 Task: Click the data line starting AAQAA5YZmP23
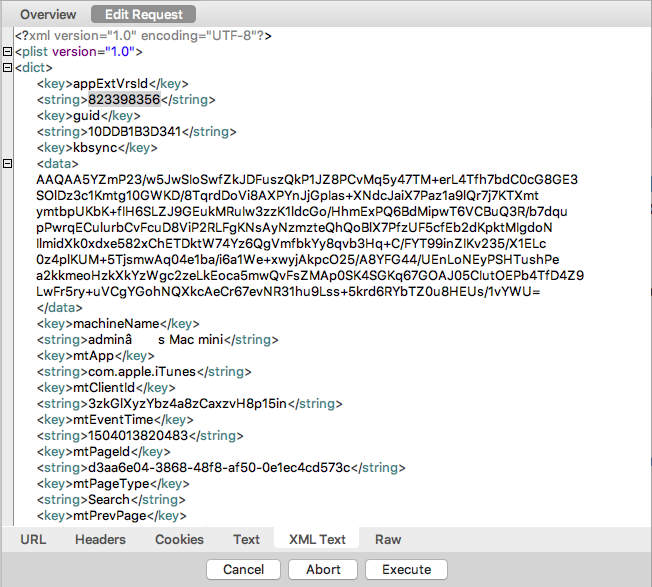pos(307,180)
